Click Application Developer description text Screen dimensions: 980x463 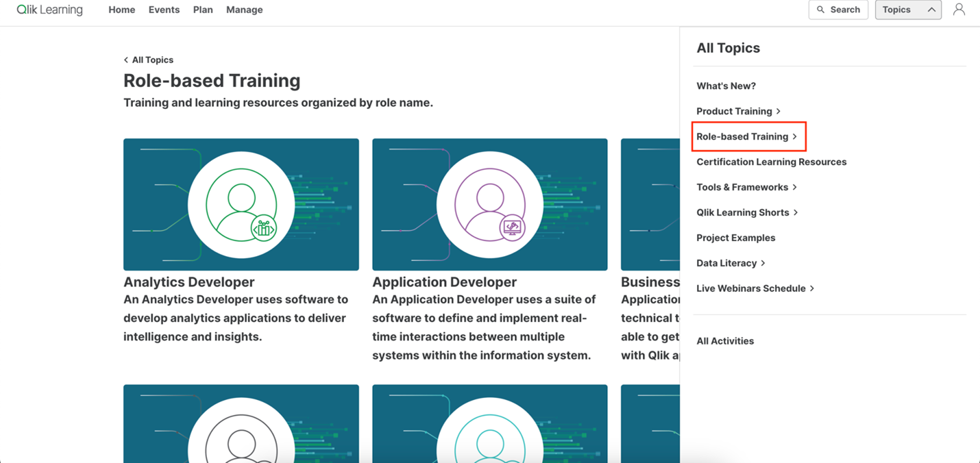pyautogui.click(x=484, y=327)
